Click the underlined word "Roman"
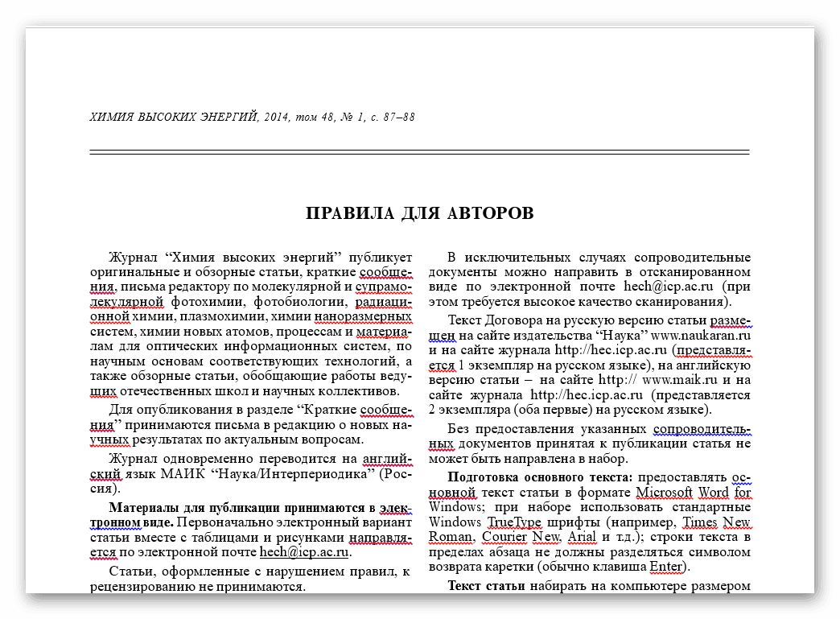The height and width of the screenshot is (619, 840). (x=451, y=537)
